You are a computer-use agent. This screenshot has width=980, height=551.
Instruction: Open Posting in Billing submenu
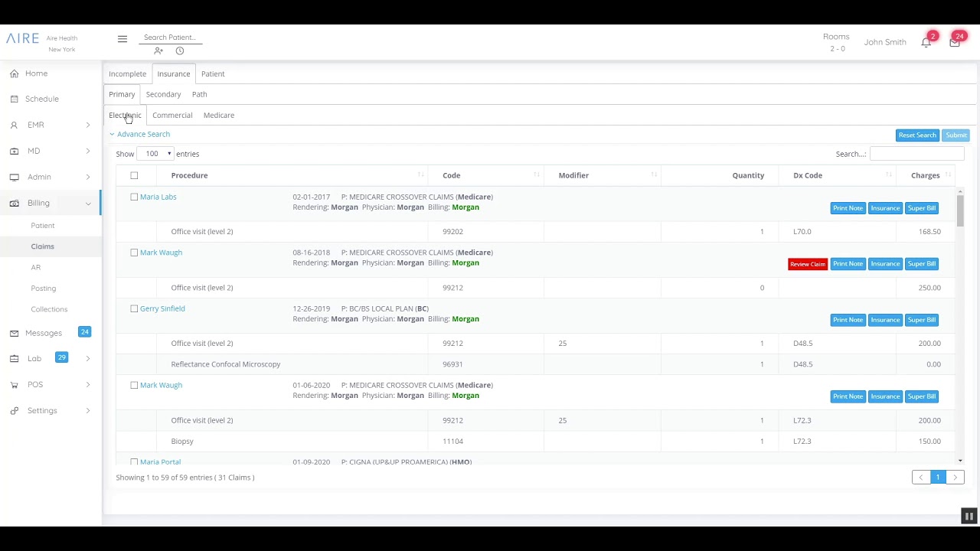pyautogui.click(x=44, y=288)
